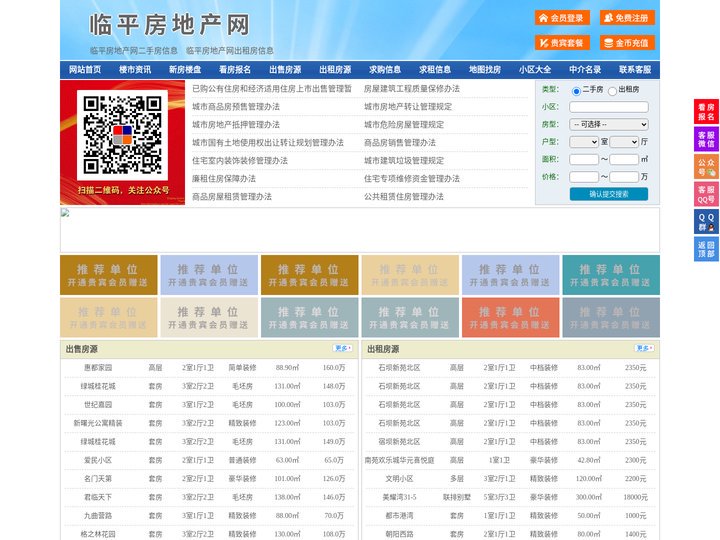This screenshot has height=540, width=720.
Task: Click 更多 in 出租房源 header
Action: pos(644,349)
